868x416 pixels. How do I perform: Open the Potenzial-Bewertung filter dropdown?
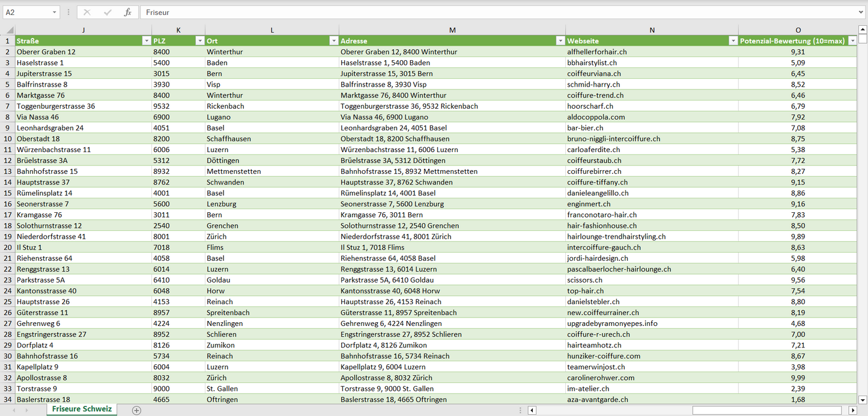[852, 41]
